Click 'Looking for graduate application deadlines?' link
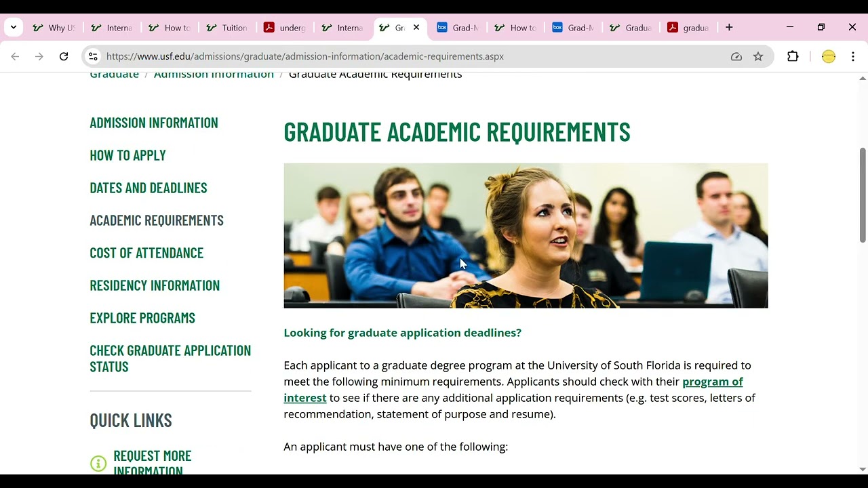Image resolution: width=868 pixels, height=488 pixels. 402,333
